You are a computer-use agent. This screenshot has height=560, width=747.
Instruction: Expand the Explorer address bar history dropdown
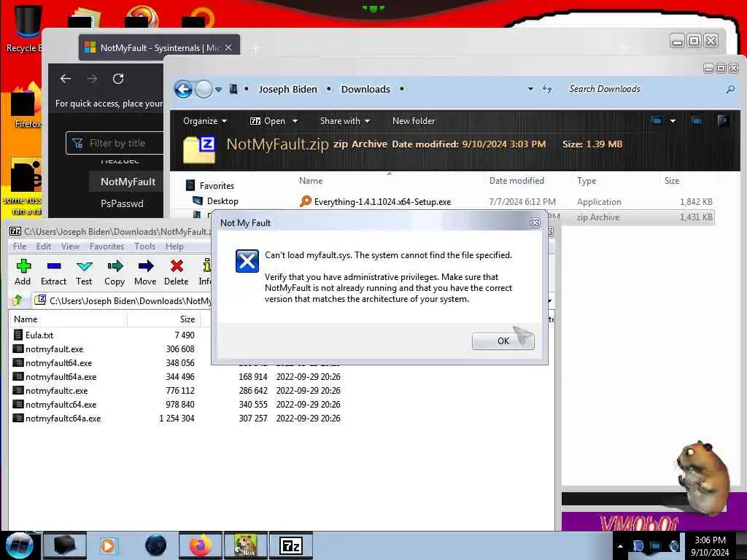point(530,89)
